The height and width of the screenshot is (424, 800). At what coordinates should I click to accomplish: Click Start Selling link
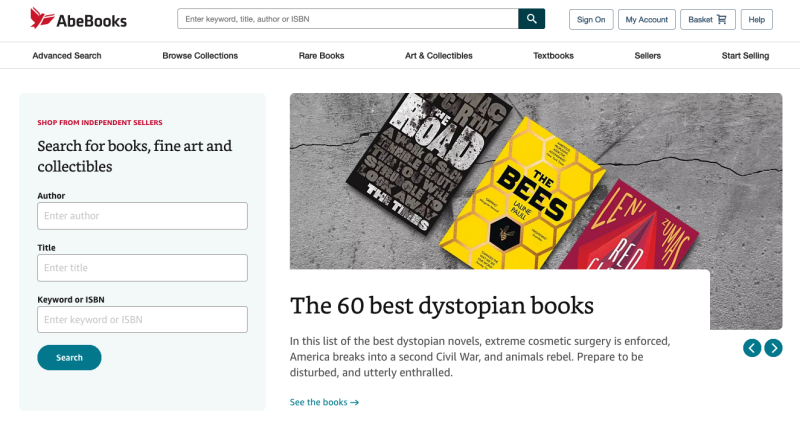click(x=745, y=56)
